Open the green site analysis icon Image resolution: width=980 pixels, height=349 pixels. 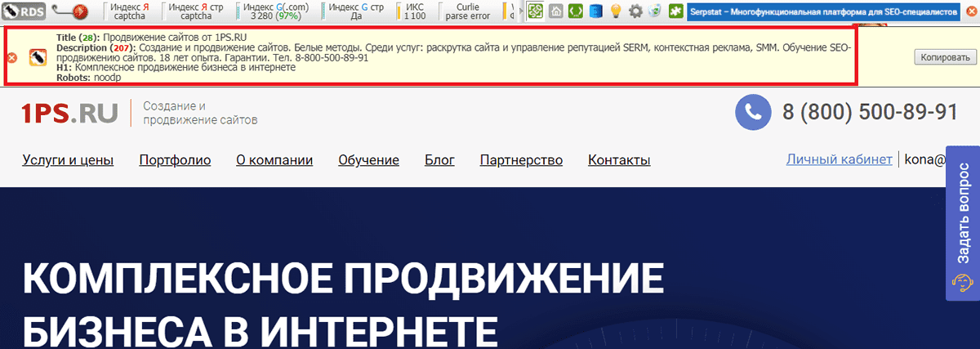[x=535, y=11]
